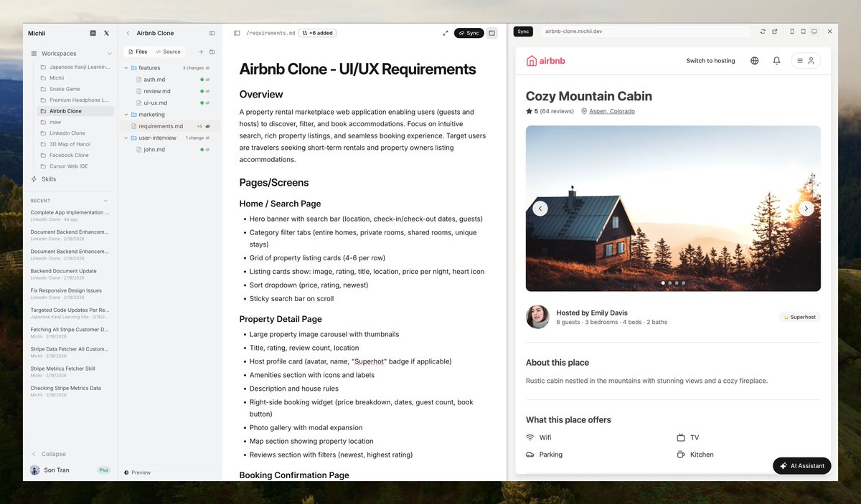Toggle the tablet viewport in preview bar

[803, 31]
